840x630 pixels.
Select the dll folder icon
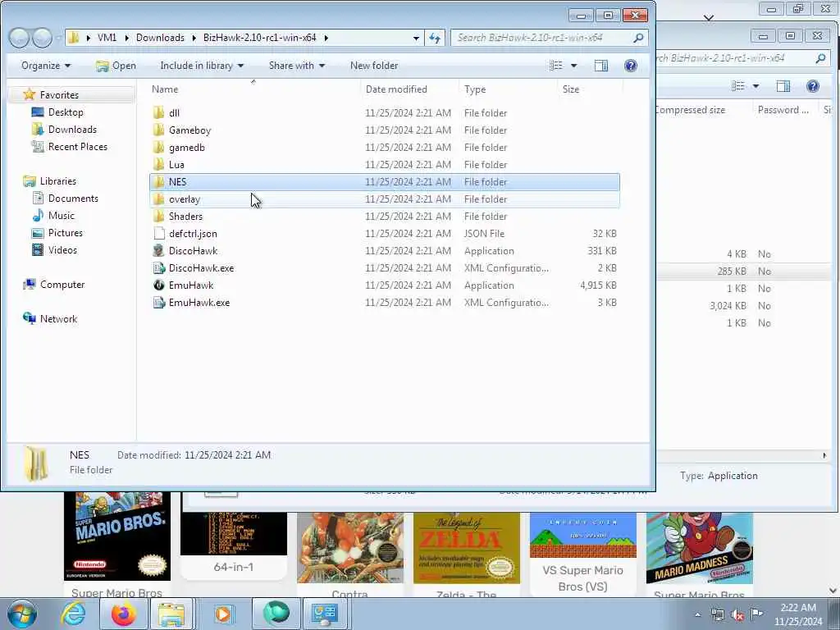tap(158, 113)
